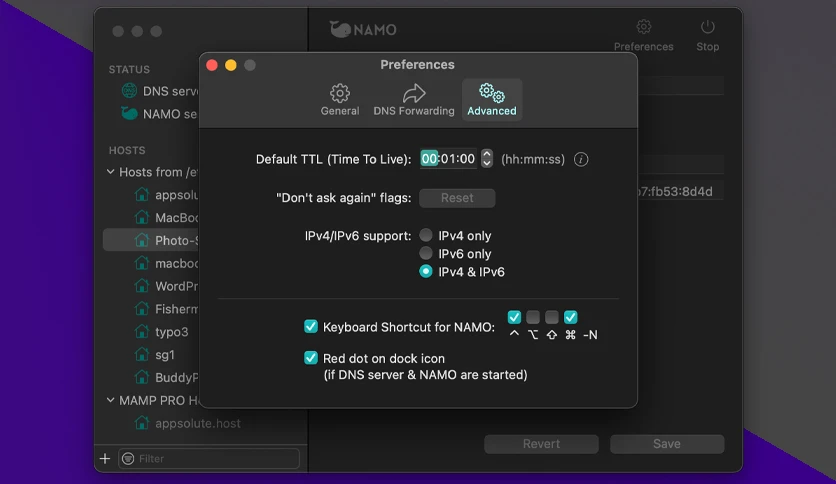
Task: Click the NAMO server whale status icon
Action: click(x=129, y=113)
